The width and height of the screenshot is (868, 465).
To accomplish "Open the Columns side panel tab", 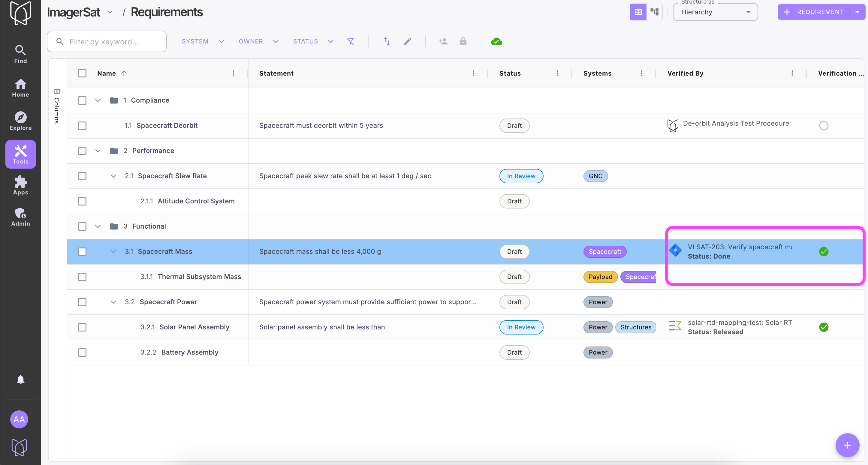I will 57,106.
